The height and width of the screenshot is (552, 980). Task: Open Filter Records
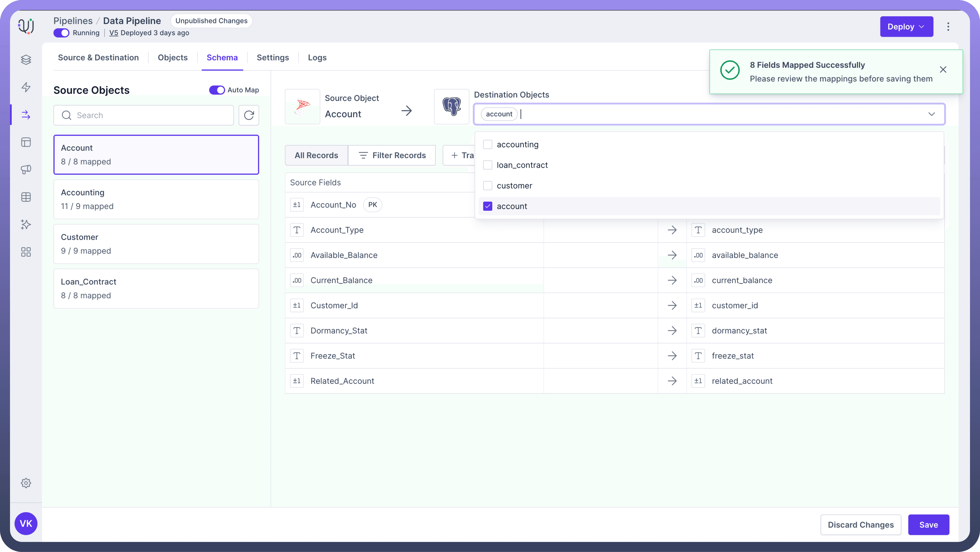click(x=392, y=155)
